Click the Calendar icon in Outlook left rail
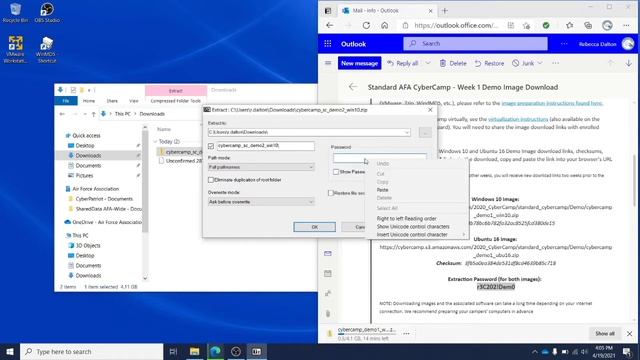The height and width of the screenshot is (360, 640). [x=328, y=273]
